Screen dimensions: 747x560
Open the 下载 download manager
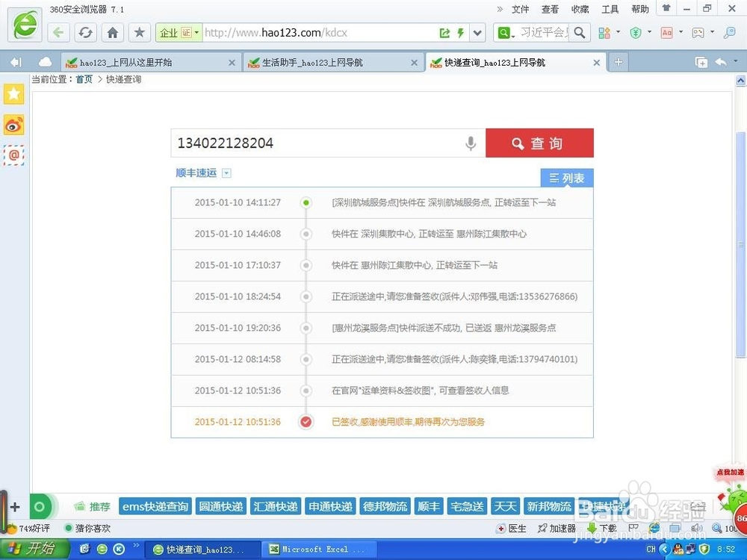tap(602, 528)
